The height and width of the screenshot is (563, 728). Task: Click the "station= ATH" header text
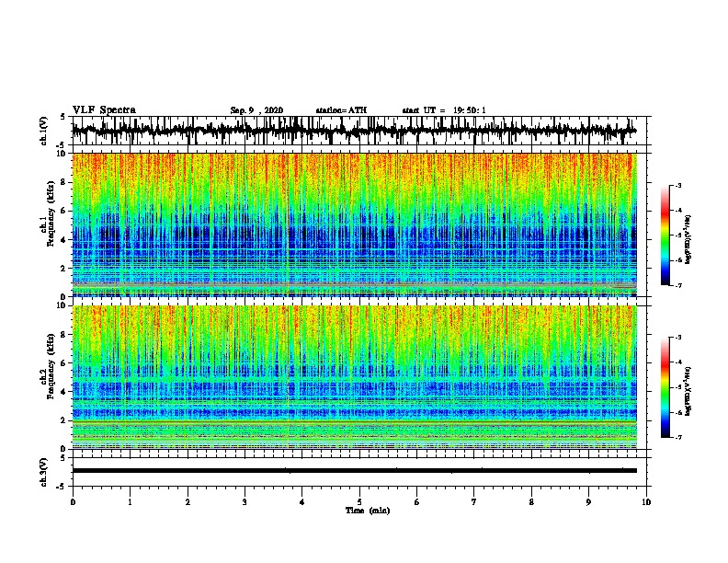341,110
